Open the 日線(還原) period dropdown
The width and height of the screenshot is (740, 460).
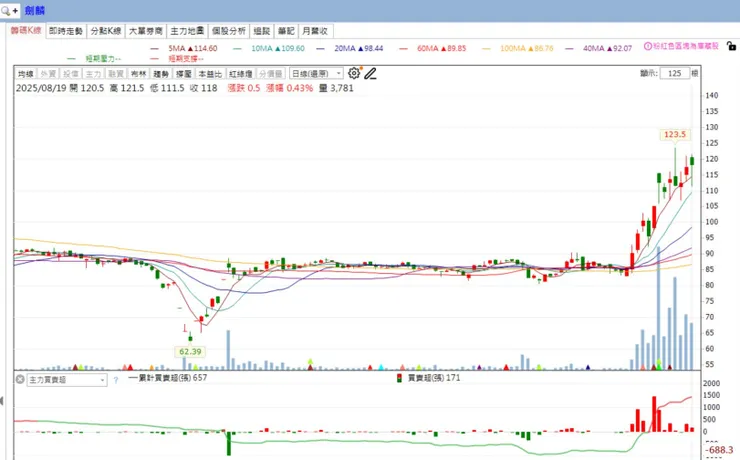click(316, 74)
